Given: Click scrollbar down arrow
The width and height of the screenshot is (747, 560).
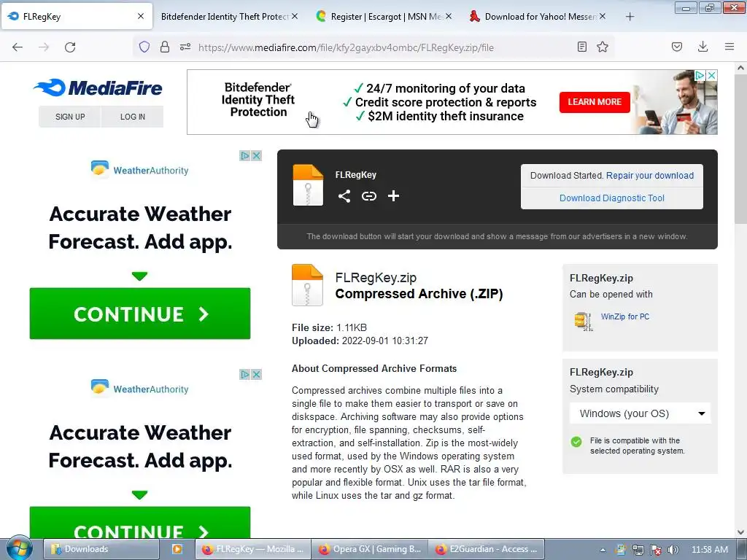Looking at the screenshot, I should (x=741, y=532).
